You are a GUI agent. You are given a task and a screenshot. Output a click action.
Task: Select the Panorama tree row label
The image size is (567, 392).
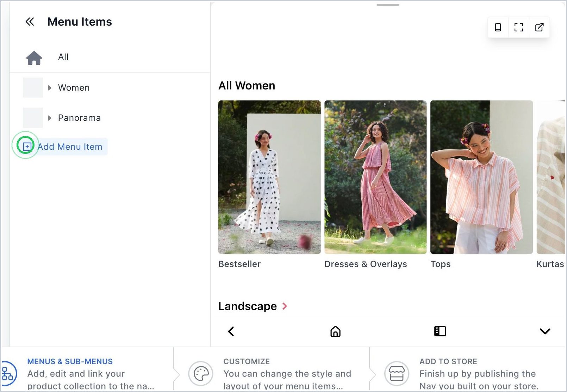79,118
